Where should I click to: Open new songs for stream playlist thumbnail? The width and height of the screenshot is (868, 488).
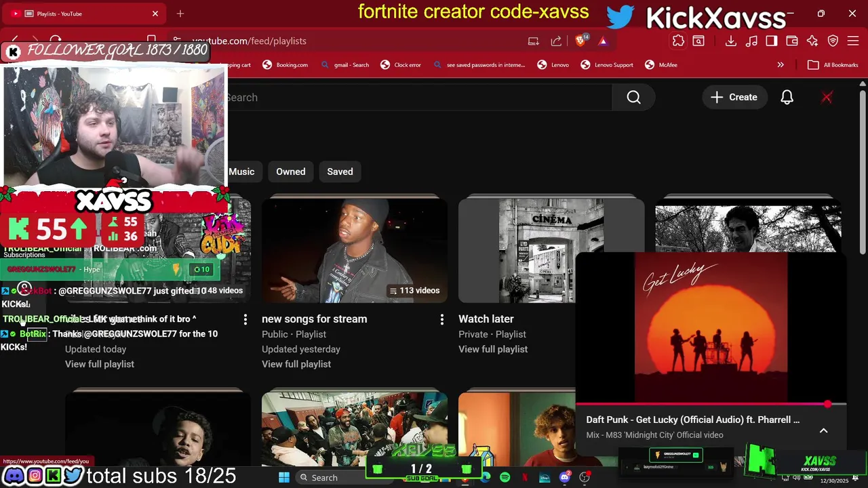pos(355,250)
